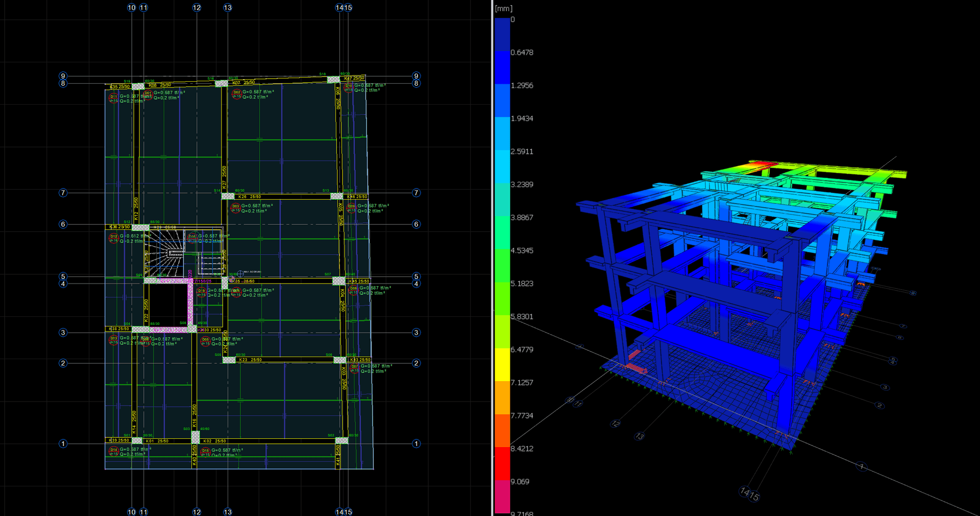This screenshot has height=516, width=980.
Task: Click legend value 3.2389
Action: point(522,184)
